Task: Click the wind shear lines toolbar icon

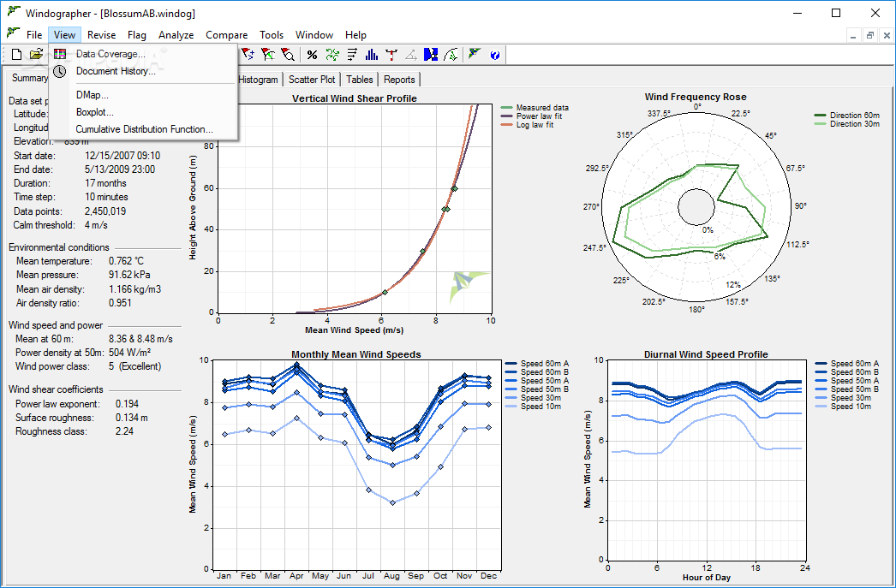Action: [352, 55]
